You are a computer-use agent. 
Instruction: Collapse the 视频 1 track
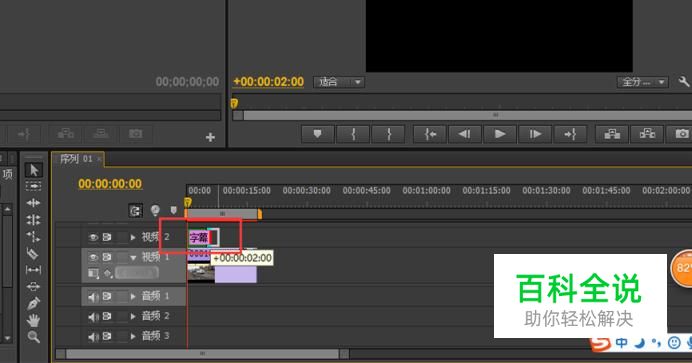[133, 258]
